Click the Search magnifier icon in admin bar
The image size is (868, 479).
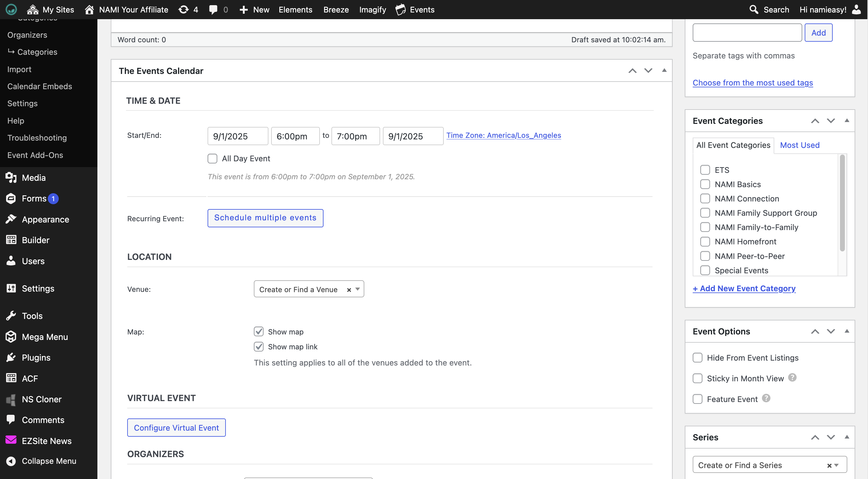click(x=754, y=9)
